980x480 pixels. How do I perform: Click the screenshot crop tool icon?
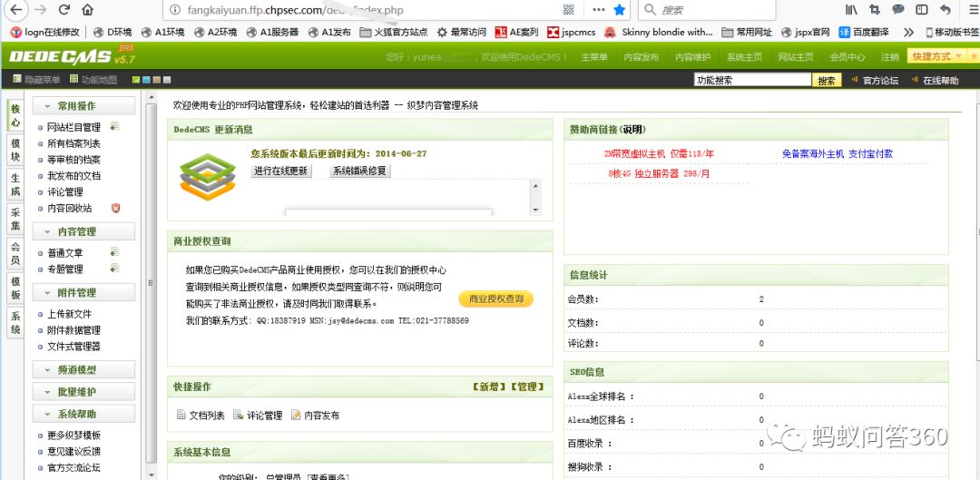(875, 9)
